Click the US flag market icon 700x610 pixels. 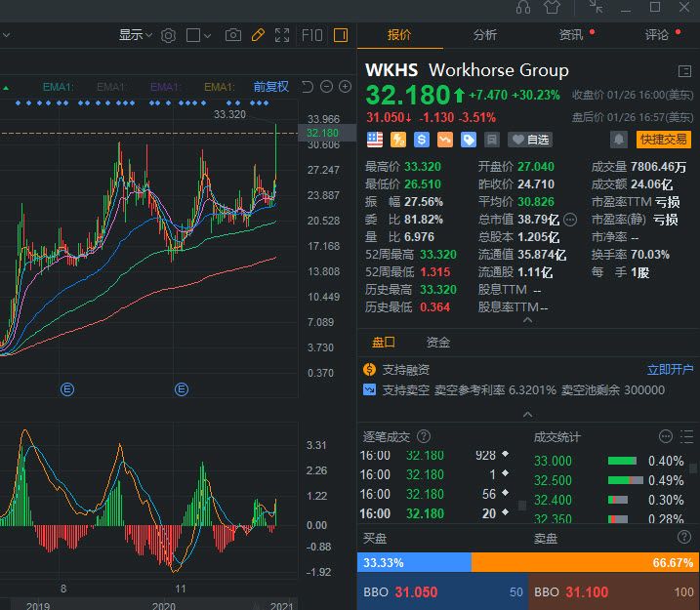point(375,140)
